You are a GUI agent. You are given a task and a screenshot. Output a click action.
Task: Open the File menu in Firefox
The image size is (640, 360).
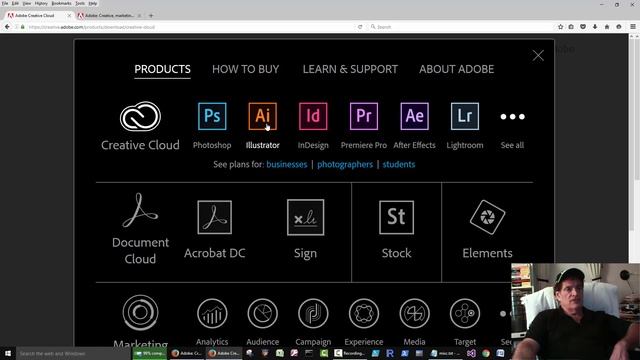point(5,3)
